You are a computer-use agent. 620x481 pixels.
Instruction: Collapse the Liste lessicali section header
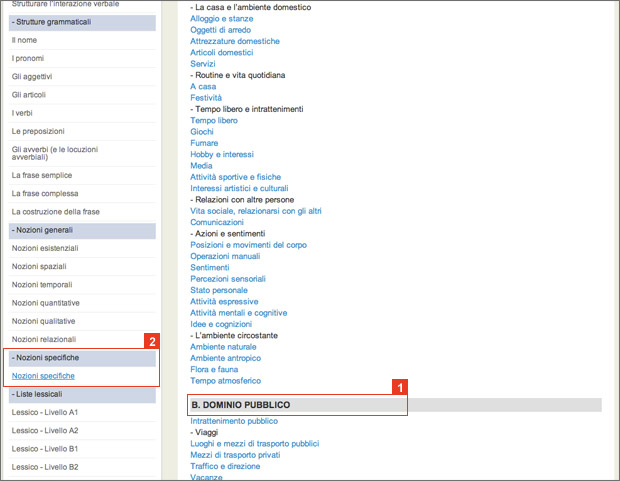pyautogui.click(x=82, y=395)
